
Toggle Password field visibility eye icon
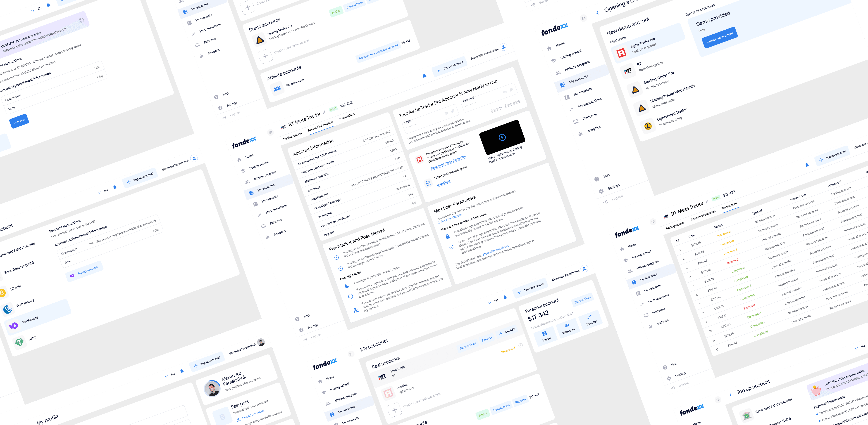coord(505,92)
